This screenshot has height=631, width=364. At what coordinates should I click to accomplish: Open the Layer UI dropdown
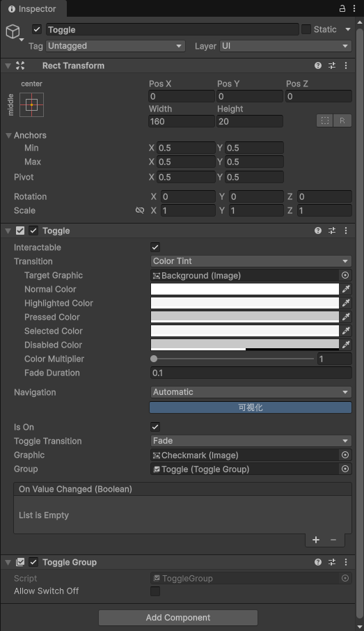coord(285,46)
